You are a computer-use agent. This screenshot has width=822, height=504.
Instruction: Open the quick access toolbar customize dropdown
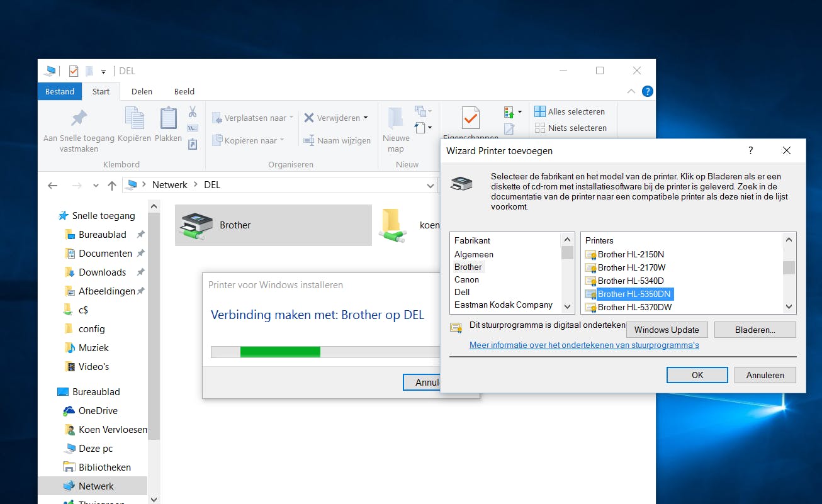point(103,71)
